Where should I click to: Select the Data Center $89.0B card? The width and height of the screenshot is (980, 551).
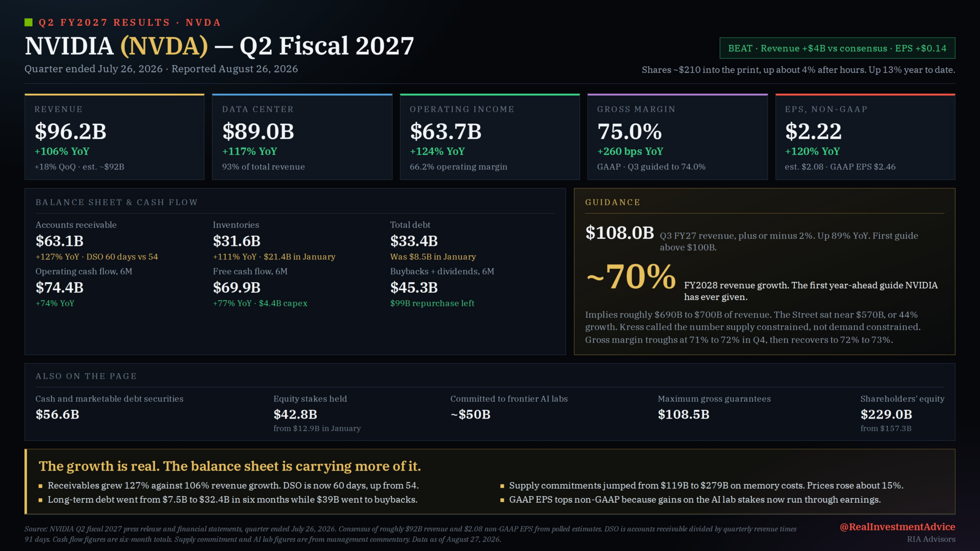click(x=302, y=137)
